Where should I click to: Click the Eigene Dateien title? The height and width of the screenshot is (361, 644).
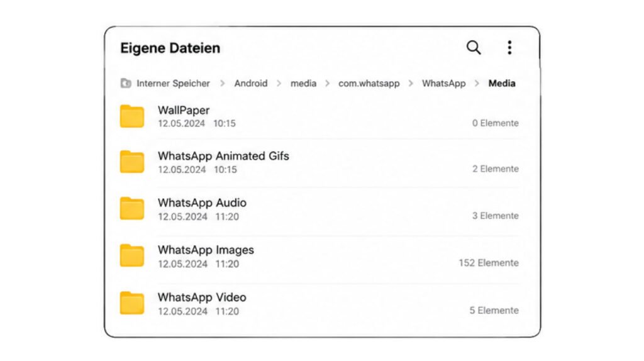click(x=170, y=48)
